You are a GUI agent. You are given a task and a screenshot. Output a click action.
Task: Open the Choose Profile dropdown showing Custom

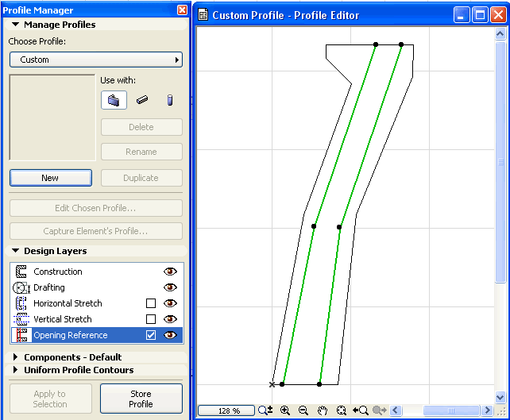coord(96,60)
